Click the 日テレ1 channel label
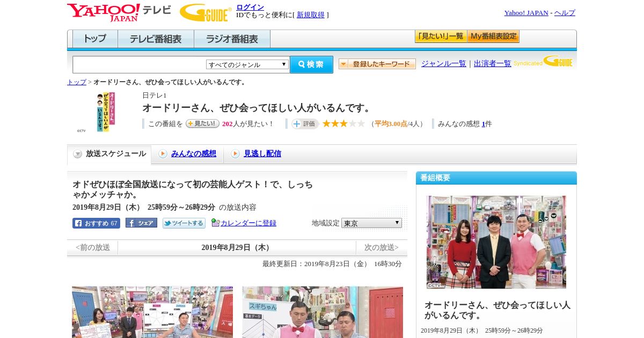This screenshot has height=338, width=644. 155,95
